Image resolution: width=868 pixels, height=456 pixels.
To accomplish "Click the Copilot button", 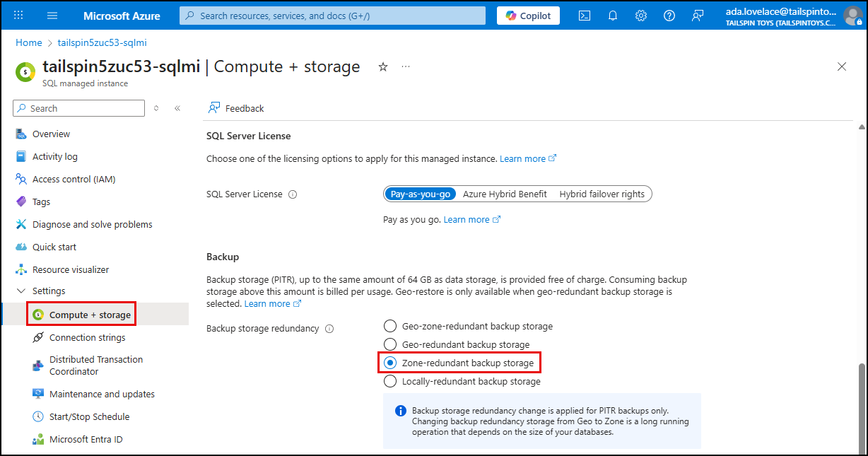I will click(x=527, y=15).
